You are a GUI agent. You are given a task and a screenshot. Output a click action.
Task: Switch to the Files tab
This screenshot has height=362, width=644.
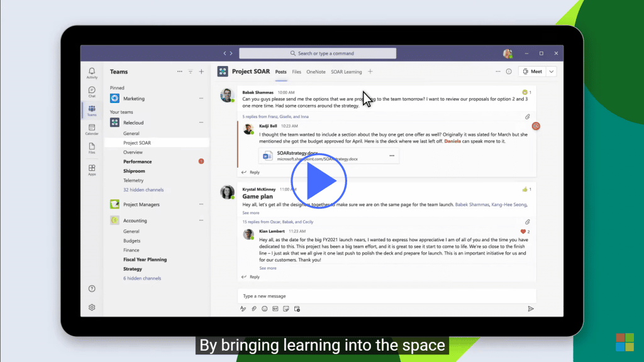pos(297,72)
